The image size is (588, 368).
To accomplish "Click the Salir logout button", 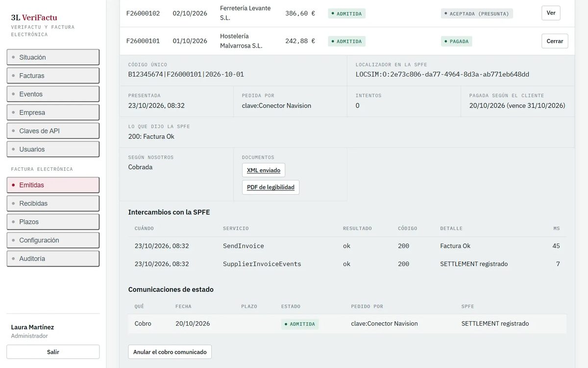I will [x=53, y=352].
